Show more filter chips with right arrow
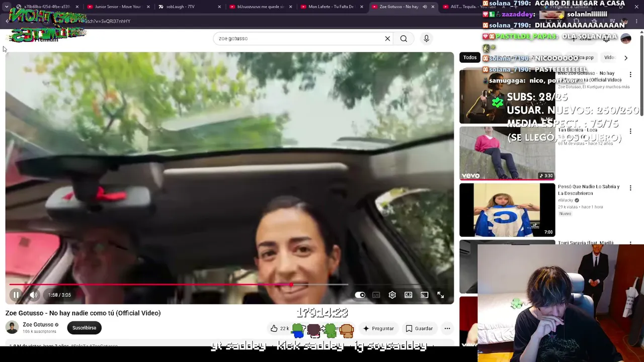The width and height of the screenshot is (644, 362). pyautogui.click(x=626, y=57)
